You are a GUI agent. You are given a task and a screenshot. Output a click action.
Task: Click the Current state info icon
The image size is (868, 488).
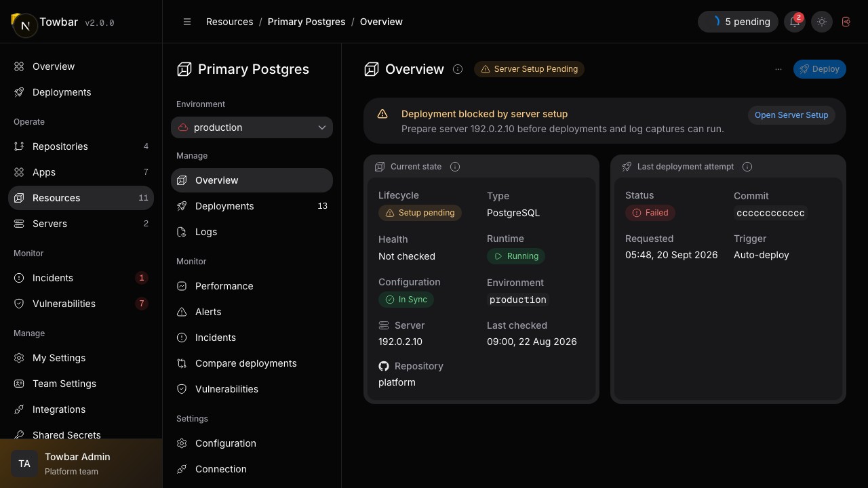coord(455,167)
